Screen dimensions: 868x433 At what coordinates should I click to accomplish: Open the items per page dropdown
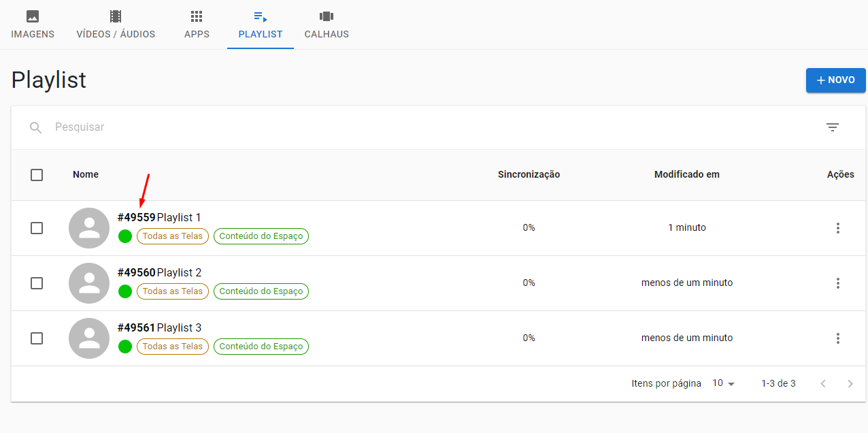point(724,383)
